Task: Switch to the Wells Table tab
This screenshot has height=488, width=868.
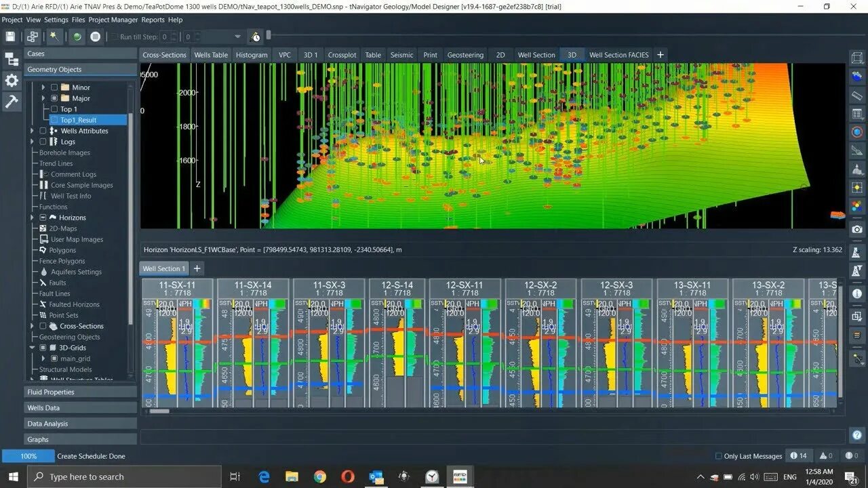Action: pyautogui.click(x=211, y=55)
